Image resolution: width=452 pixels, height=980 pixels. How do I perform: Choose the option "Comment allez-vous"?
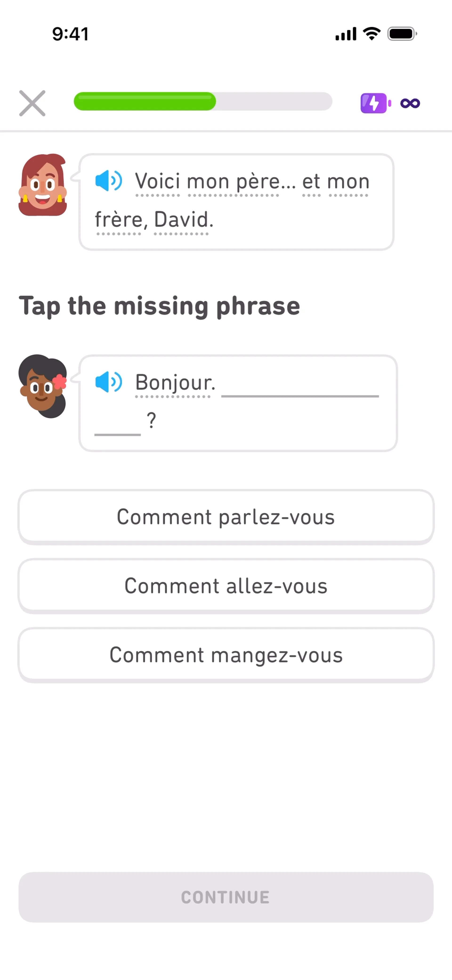(x=226, y=586)
